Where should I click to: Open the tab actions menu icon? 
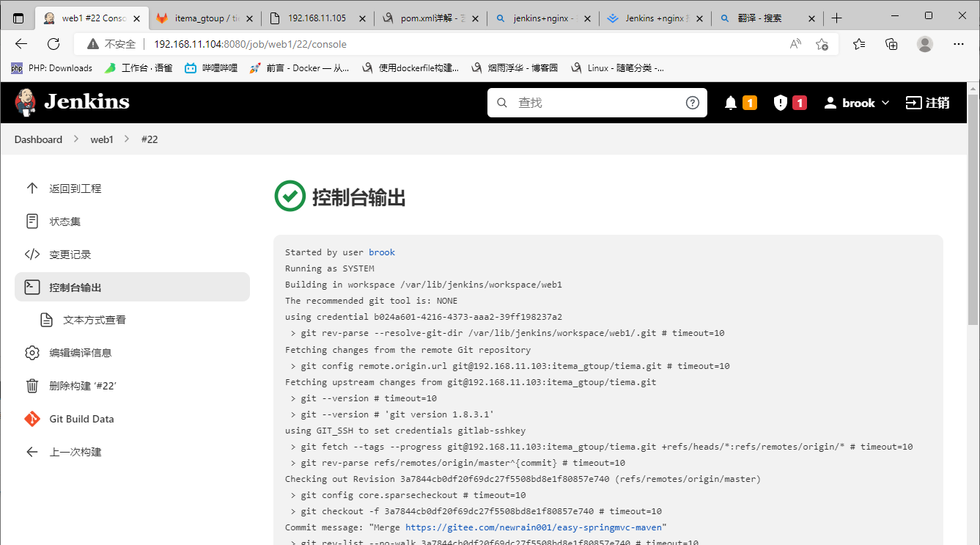(18, 18)
